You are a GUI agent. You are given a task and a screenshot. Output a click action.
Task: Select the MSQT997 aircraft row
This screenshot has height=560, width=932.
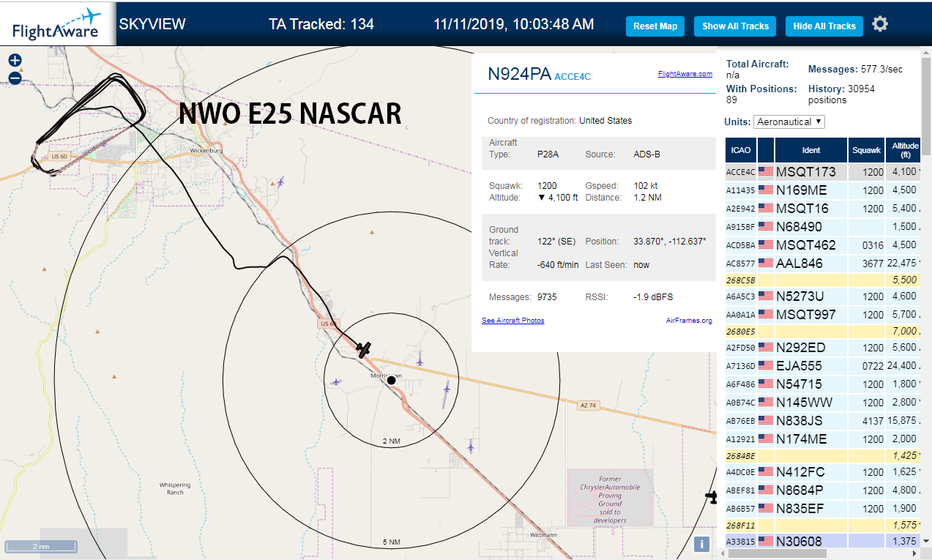(x=822, y=315)
